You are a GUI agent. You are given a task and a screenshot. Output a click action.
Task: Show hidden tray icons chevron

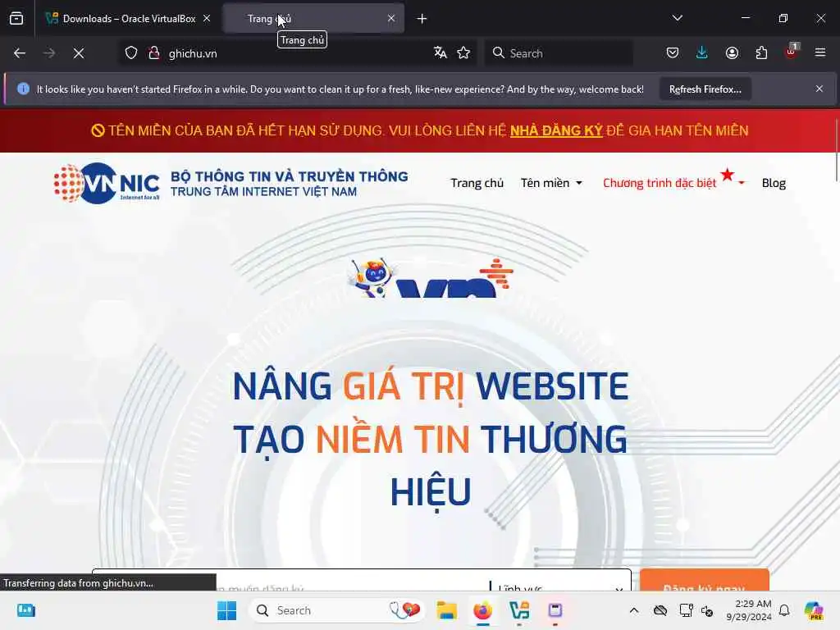tap(634, 610)
